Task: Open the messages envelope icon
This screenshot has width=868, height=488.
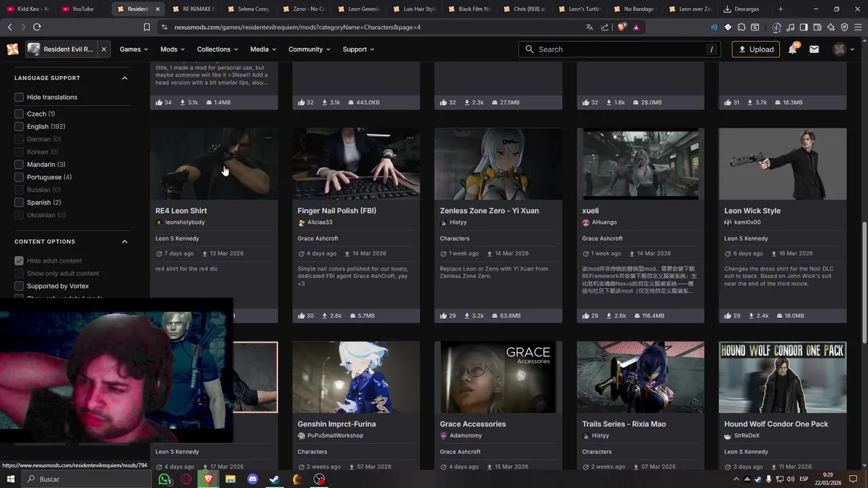Action: 814,49
